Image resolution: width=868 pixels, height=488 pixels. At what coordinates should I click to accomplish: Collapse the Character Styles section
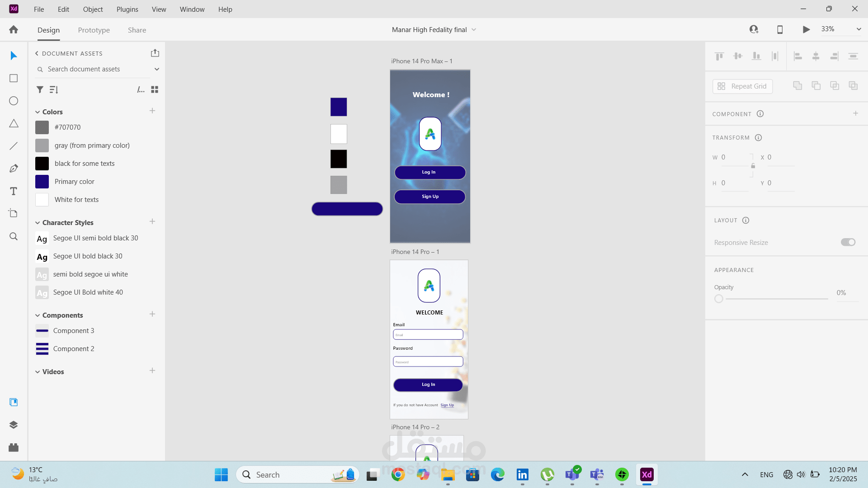[38, 223]
